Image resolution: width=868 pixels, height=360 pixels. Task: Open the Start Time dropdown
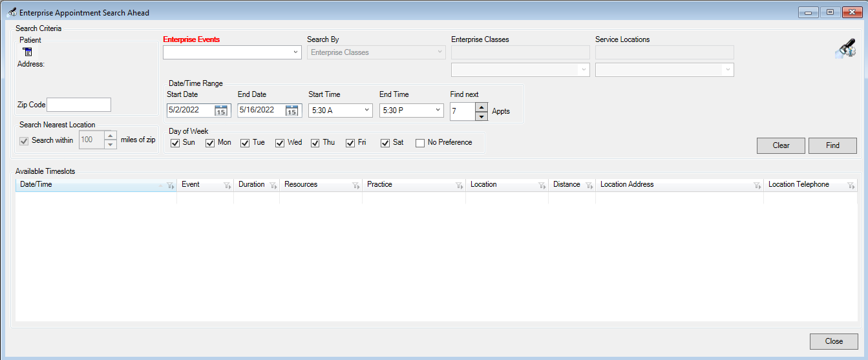tap(367, 111)
